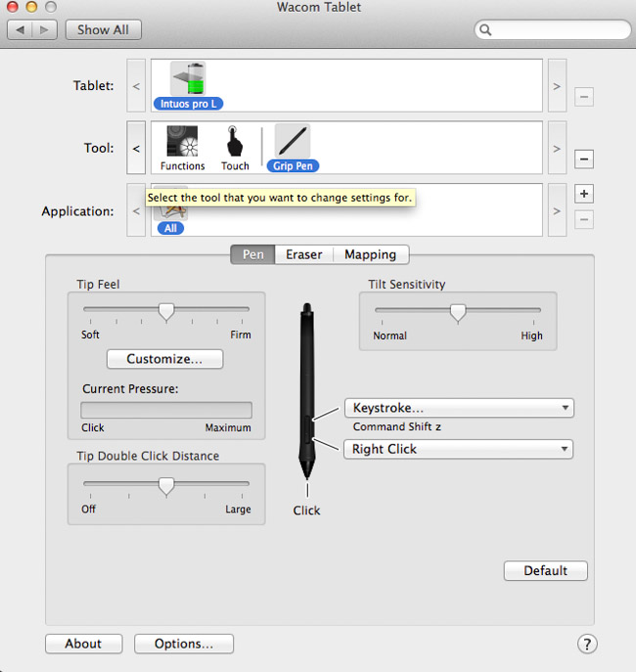The width and height of the screenshot is (636, 672).
Task: Adjust the Tilt Sensitivity slider handle
Action: 458,313
